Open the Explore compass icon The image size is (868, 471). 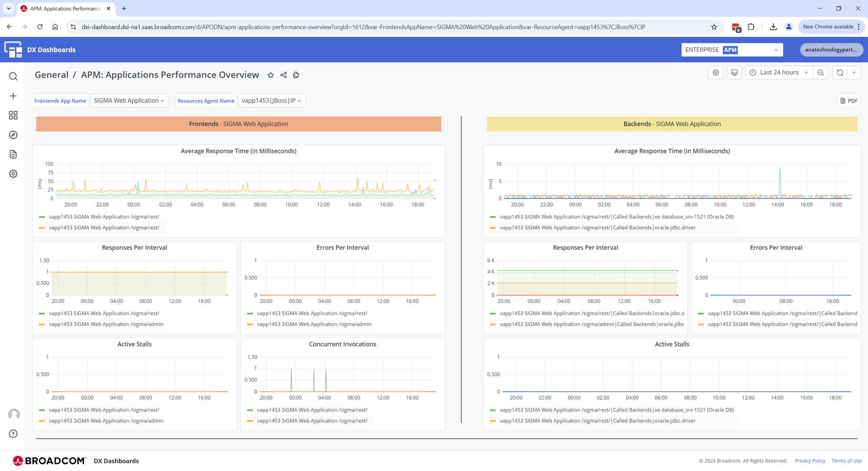point(13,135)
